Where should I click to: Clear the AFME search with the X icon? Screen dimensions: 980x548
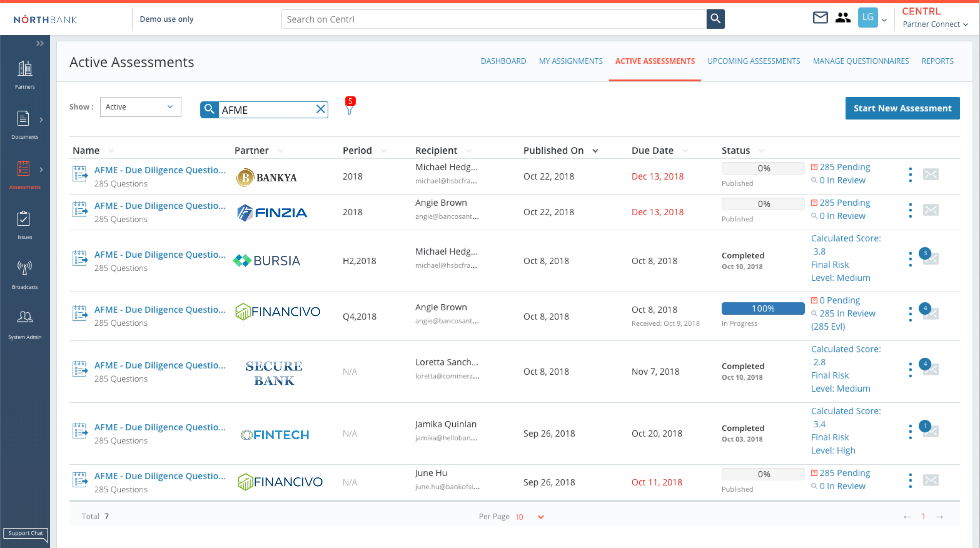point(321,109)
